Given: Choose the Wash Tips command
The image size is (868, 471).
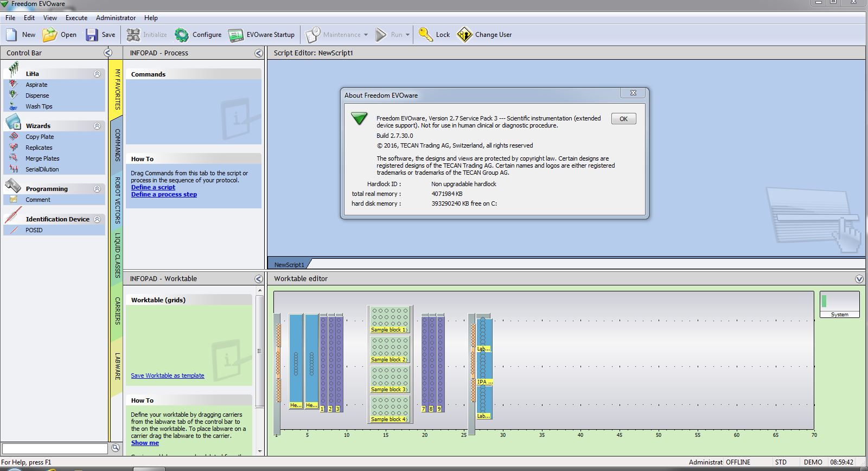Looking at the screenshot, I should (39, 106).
